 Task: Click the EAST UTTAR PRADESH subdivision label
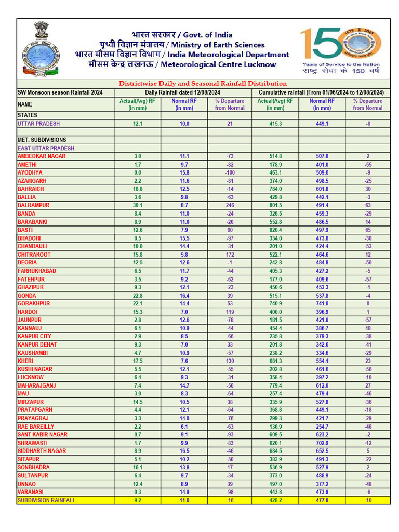[46, 148]
